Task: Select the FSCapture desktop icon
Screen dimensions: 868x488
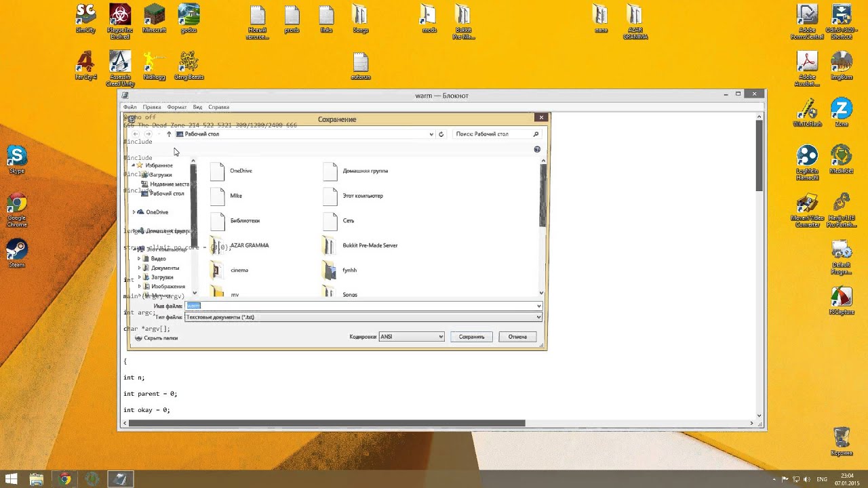Action: pyautogui.click(x=842, y=301)
